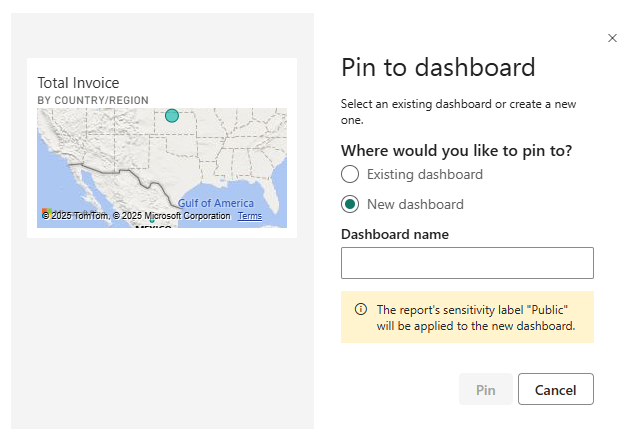Click the Microsoft logo on map corner
The width and height of the screenshot is (644, 432).
click(x=46, y=213)
